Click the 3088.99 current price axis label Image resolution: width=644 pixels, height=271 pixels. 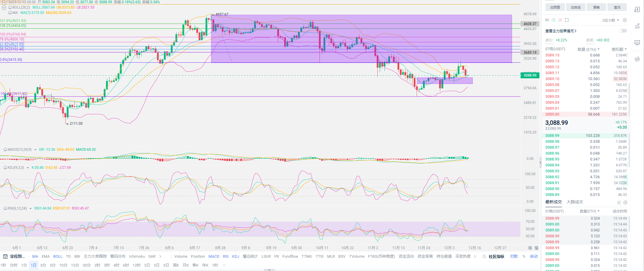pyautogui.click(x=530, y=75)
